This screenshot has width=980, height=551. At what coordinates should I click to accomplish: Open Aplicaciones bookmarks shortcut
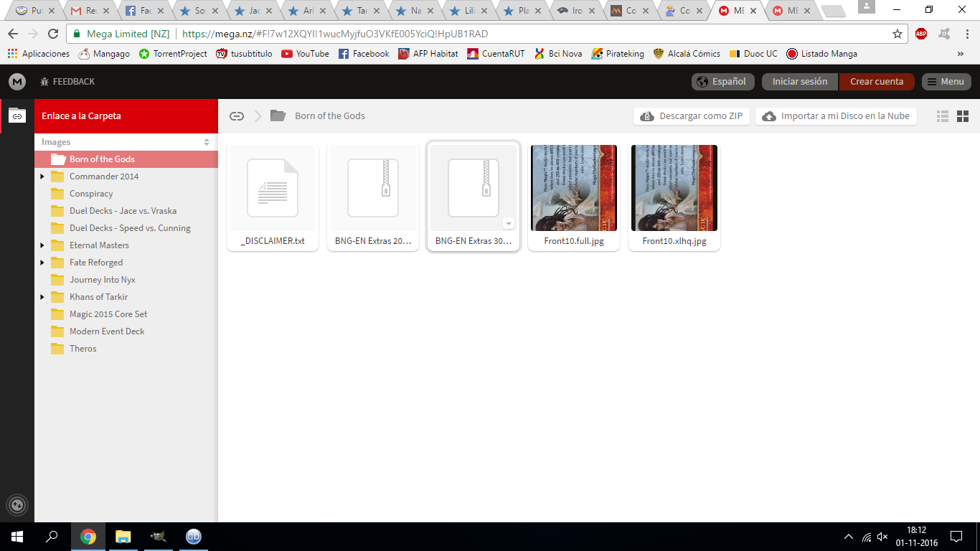click(x=39, y=54)
